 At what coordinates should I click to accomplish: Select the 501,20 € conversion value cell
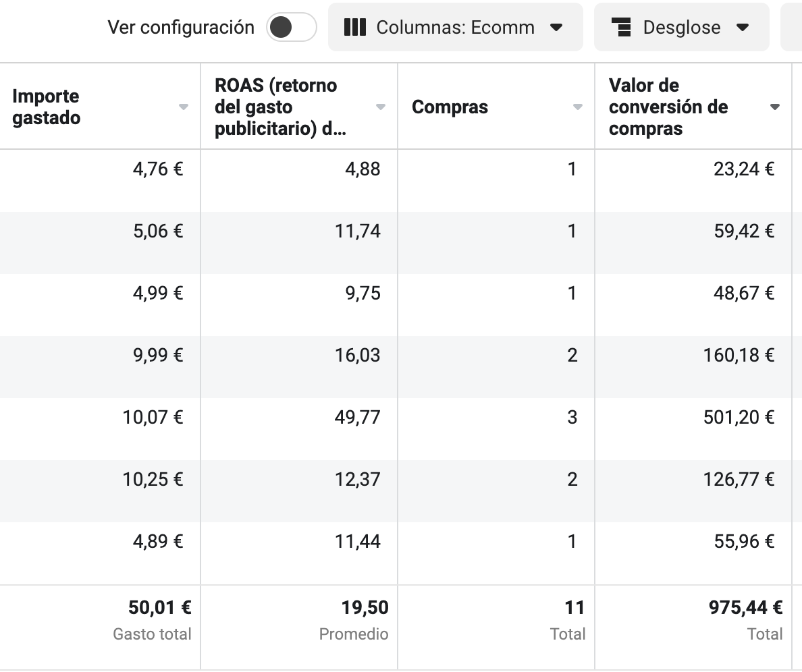739,417
